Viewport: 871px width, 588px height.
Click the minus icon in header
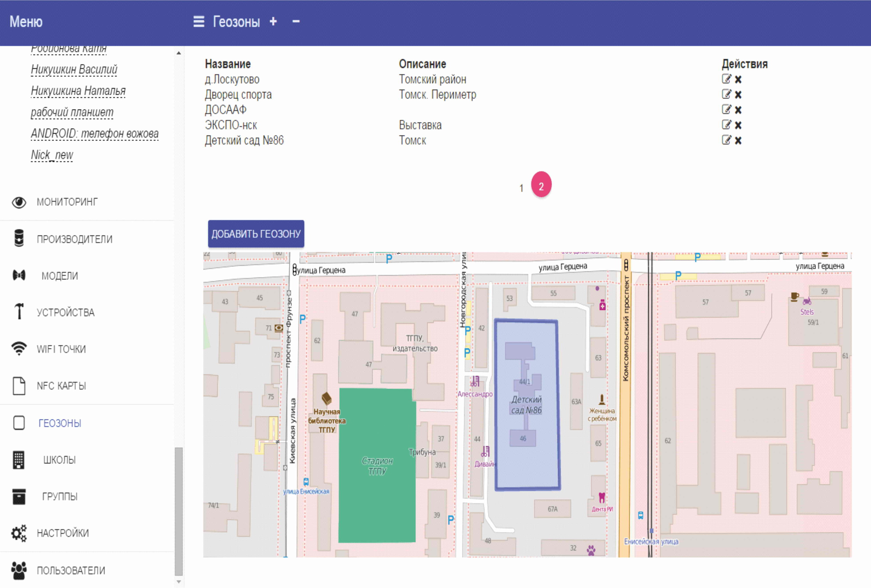296,21
